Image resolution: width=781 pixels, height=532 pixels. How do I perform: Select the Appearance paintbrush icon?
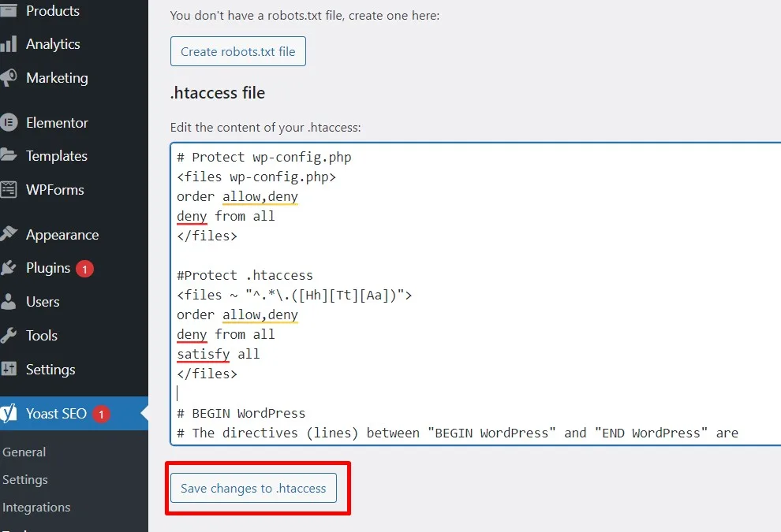[x=9, y=234]
